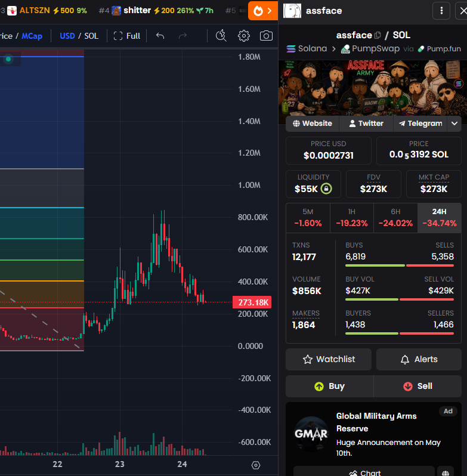This screenshot has height=476, width=467.
Task: Click the PRICE USD $0.0002731 box
Action: pyautogui.click(x=328, y=150)
